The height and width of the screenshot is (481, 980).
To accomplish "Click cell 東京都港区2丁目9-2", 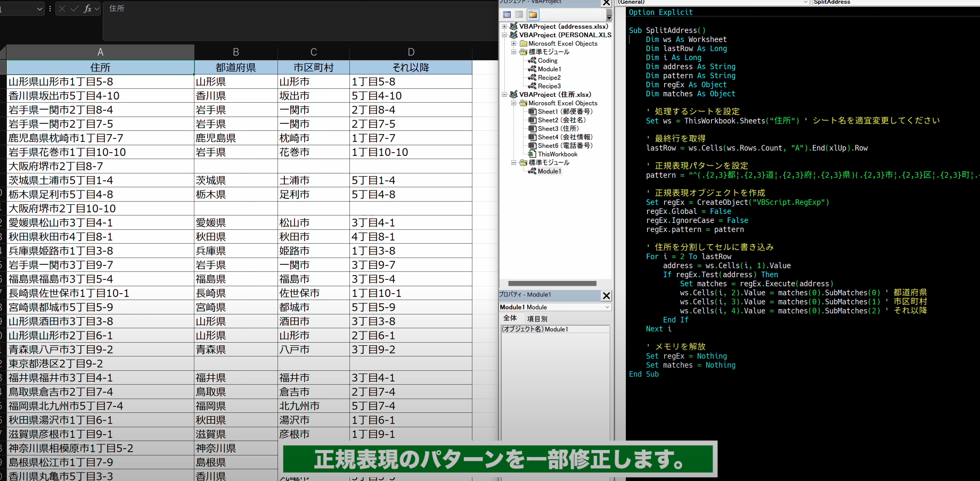I will pos(100,363).
